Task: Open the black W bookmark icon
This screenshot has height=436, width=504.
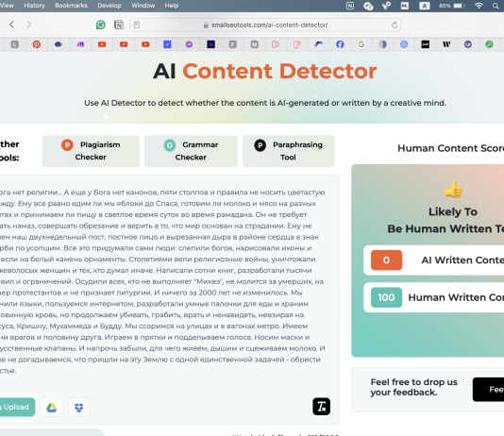Action: click(446, 44)
